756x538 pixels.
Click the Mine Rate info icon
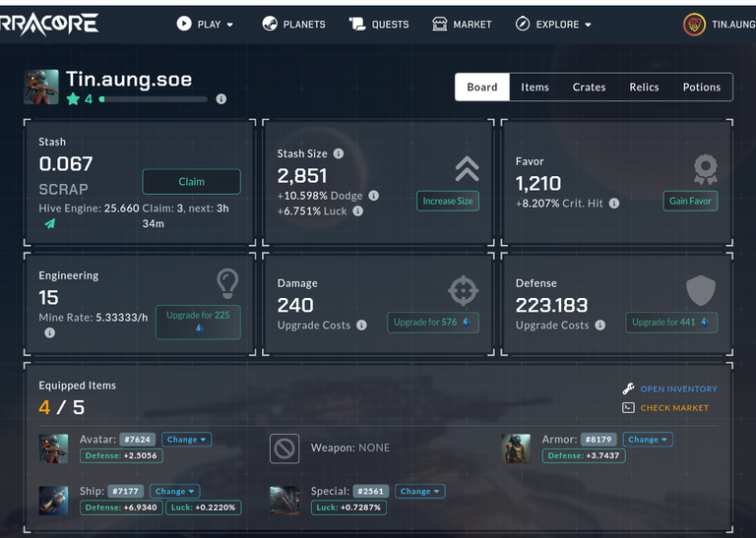tap(49, 332)
